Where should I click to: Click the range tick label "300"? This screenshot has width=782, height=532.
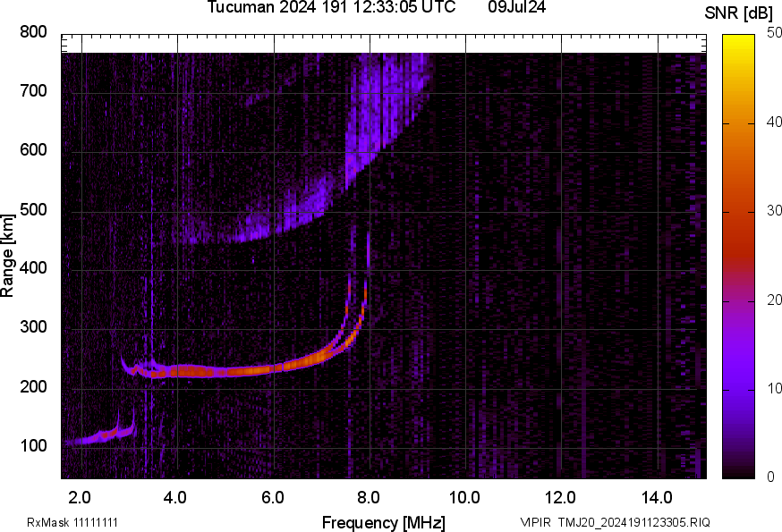(33, 327)
